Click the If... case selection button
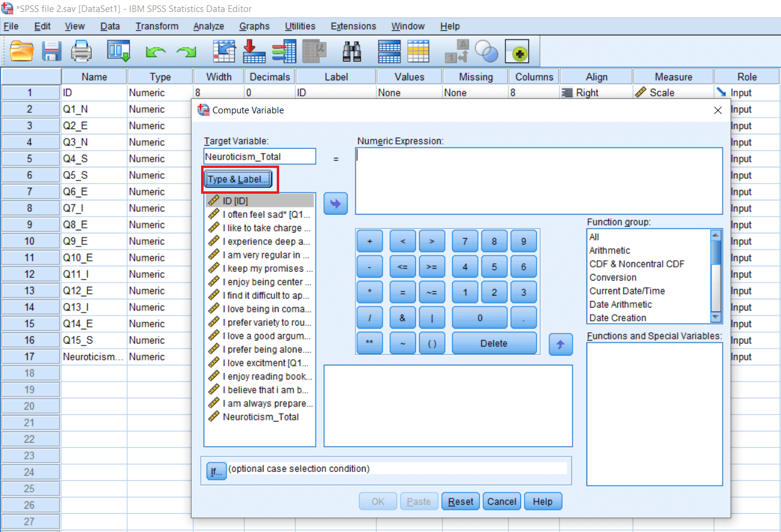The height and width of the screenshot is (532, 781). pyautogui.click(x=216, y=471)
